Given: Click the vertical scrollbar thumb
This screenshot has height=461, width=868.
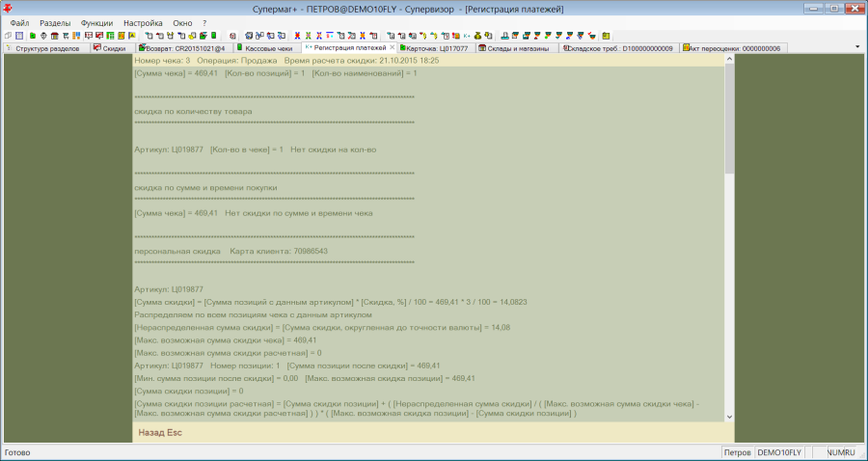Looking at the screenshot, I should pyautogui.click(x=729, y=119).
